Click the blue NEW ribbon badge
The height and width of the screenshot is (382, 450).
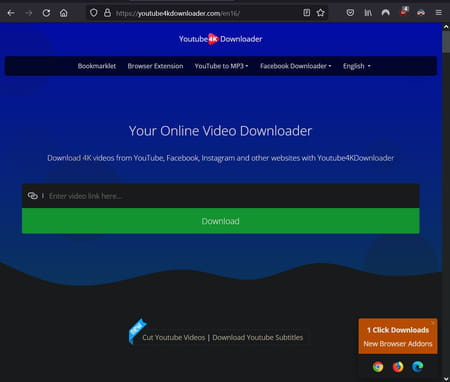point(137,330)
